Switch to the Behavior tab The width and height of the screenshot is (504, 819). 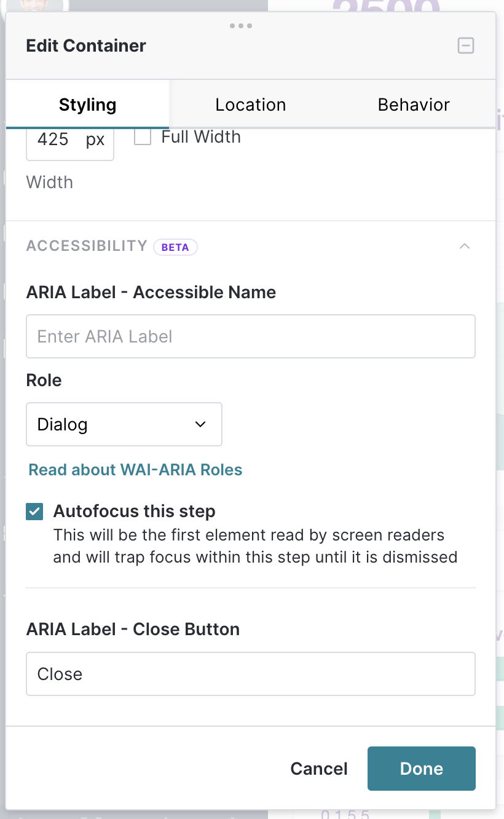[414, 105]
